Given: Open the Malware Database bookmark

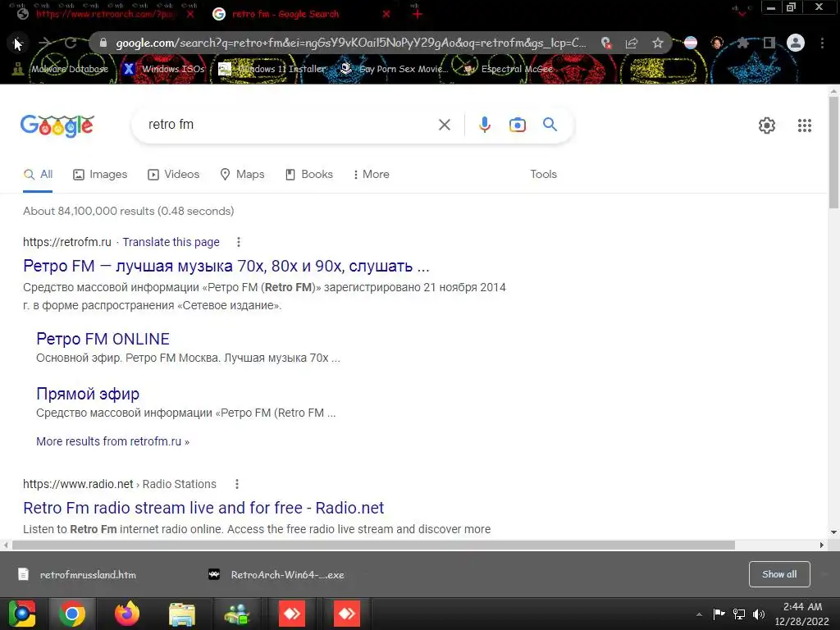Looking at the screenshot, I should 61,69.
